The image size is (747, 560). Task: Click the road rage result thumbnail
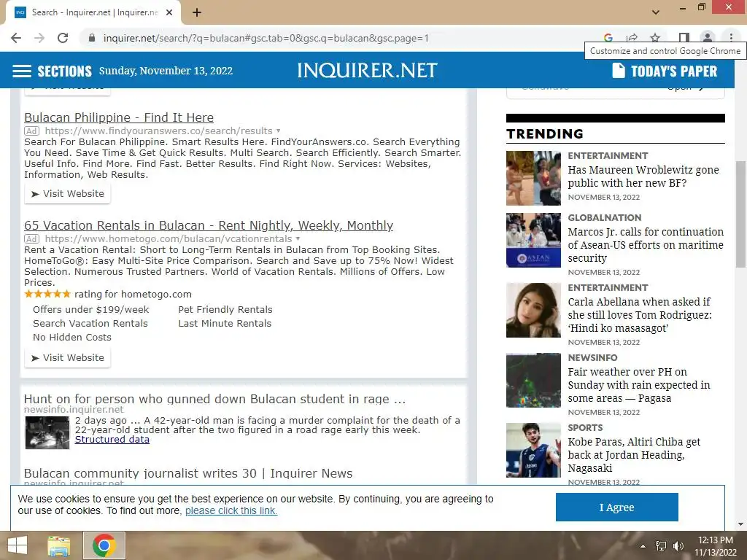tap(47, 432)
